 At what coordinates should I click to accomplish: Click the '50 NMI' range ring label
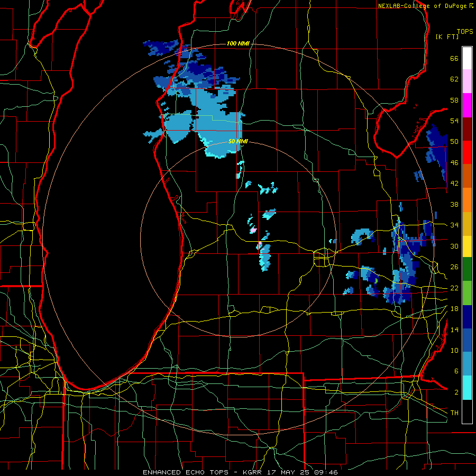[x=238, y=141]
